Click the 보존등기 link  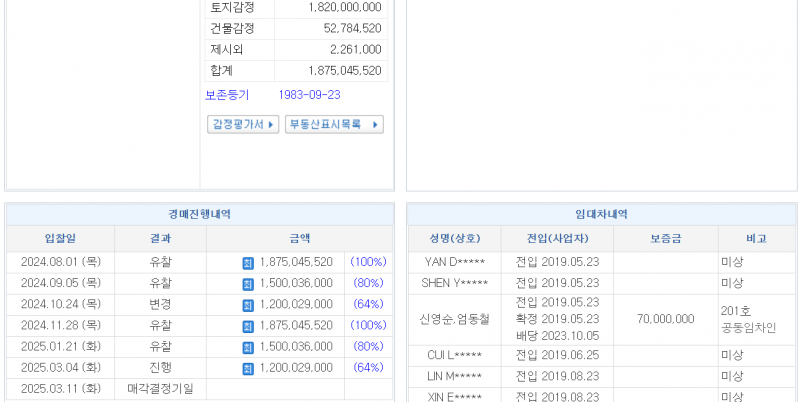click(x=228, y=95)
